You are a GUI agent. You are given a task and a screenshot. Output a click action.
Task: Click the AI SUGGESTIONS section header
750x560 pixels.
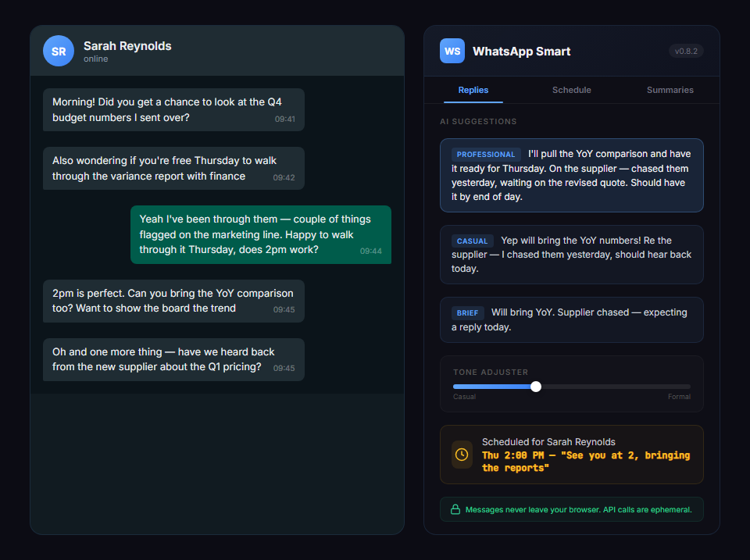[x=477, y=121]
